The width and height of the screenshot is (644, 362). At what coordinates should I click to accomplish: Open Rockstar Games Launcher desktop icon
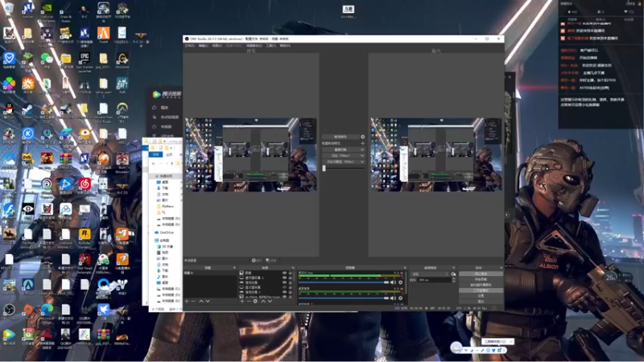coord(85,238)
